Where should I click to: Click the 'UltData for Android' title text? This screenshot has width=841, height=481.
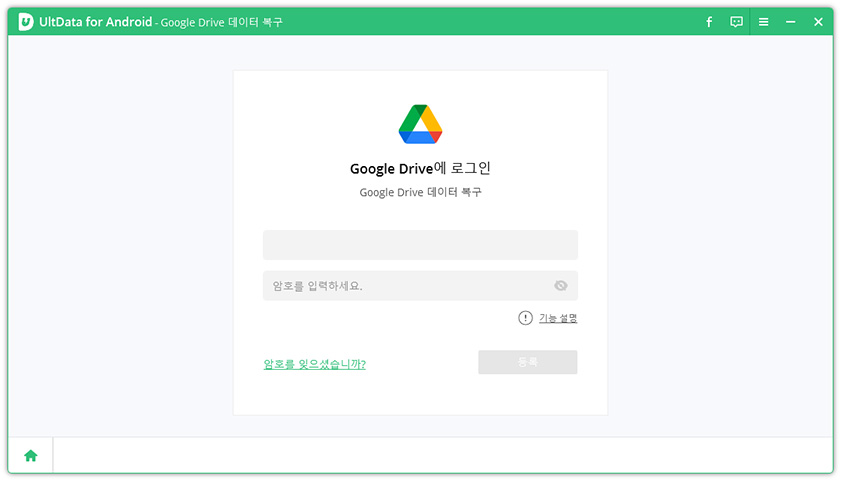[x=95, y=22]
